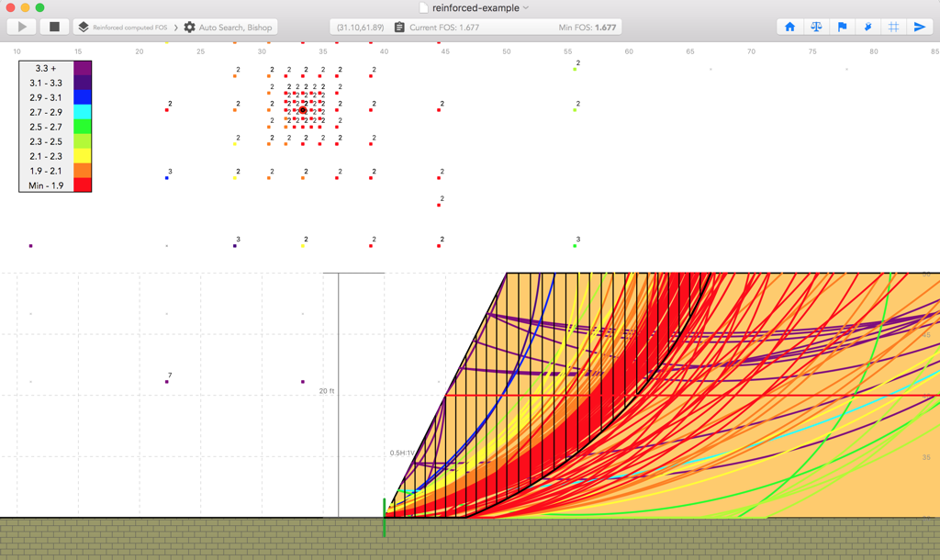This screenshot has height=560, width=940.
Task: Click the green marker at slope toe
Action: (385, 517)
